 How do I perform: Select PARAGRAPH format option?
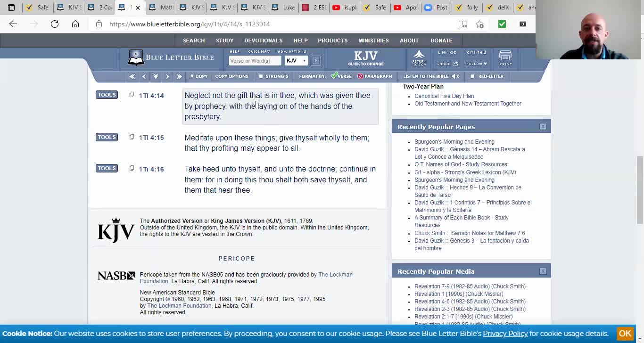[375, 76]
